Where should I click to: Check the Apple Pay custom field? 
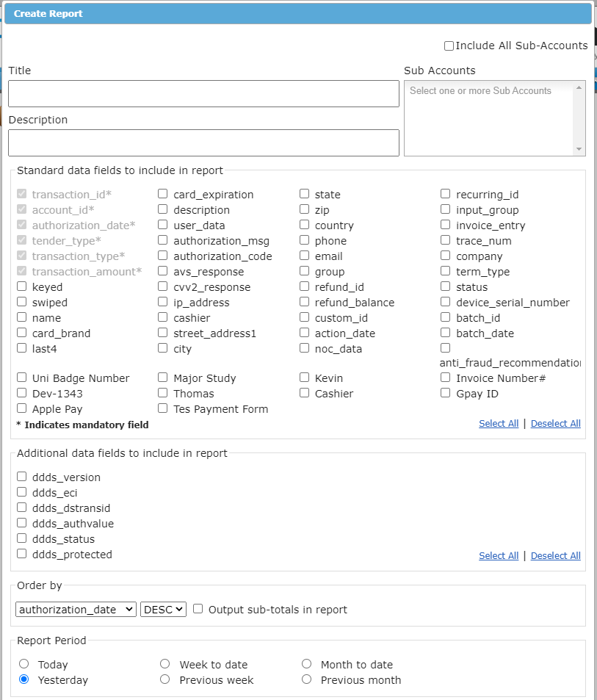(x=21, y=409)
